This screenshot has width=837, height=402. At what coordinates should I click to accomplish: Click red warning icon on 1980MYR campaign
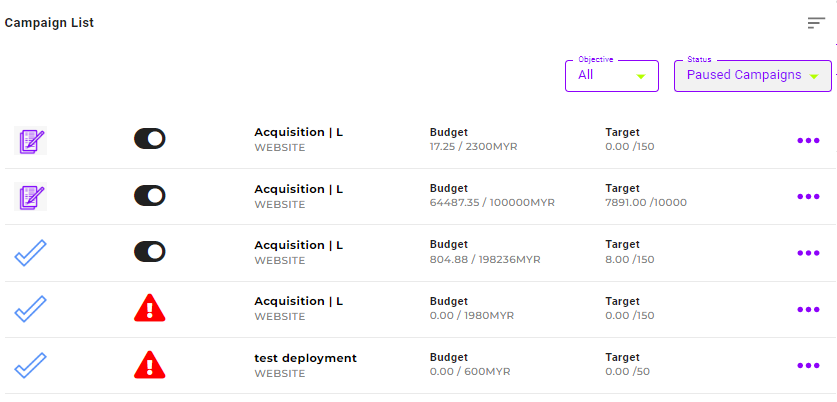(149, 308)
